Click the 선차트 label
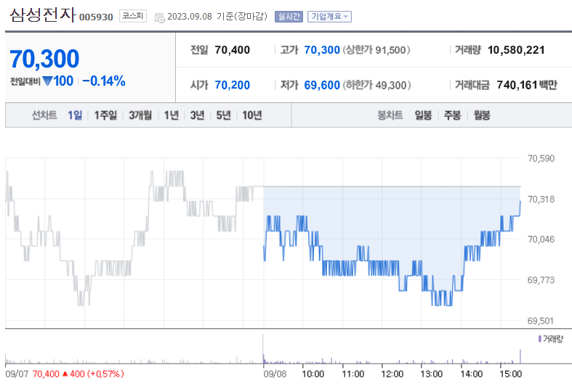572x392 pixels. click(x=44, y=115)
